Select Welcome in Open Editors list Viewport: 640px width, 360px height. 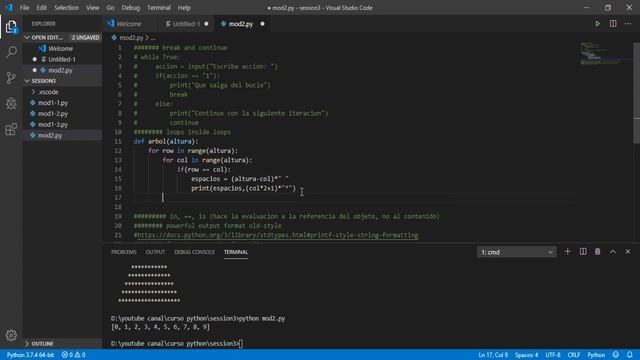pos(62,48)
